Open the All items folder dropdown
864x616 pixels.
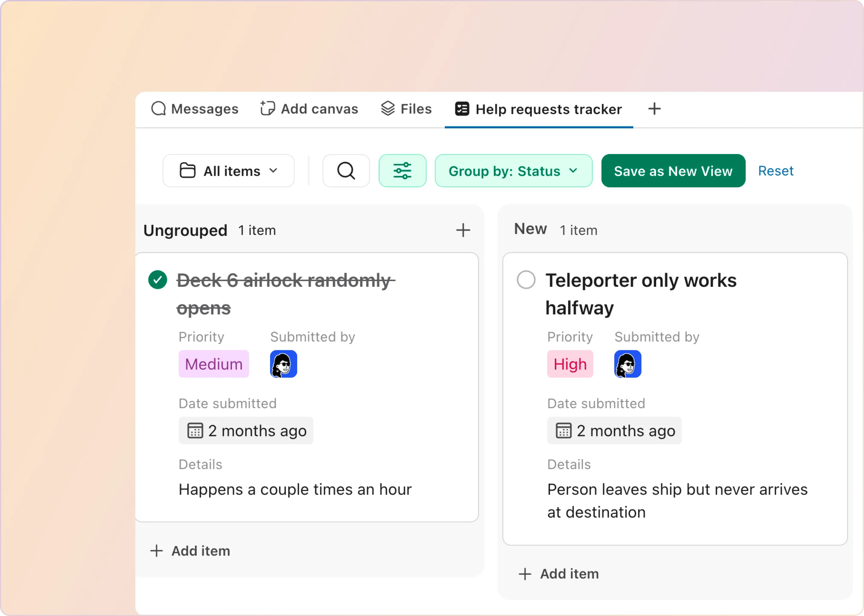pyautogui.click(x=228, y=171)
